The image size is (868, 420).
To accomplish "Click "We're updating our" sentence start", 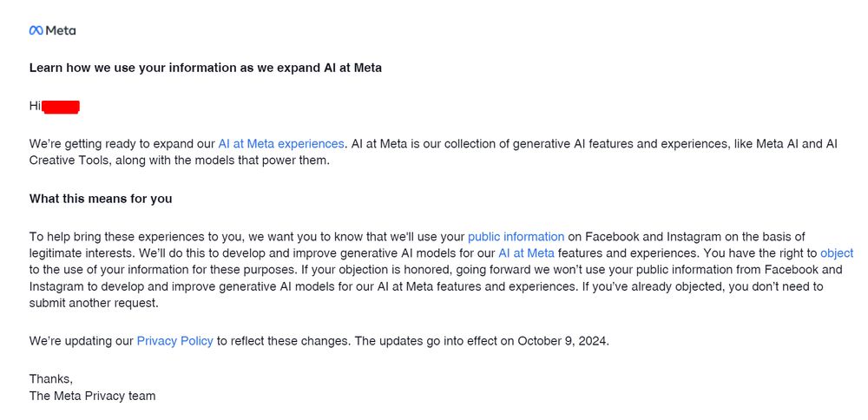I will [x=82, y=341].
